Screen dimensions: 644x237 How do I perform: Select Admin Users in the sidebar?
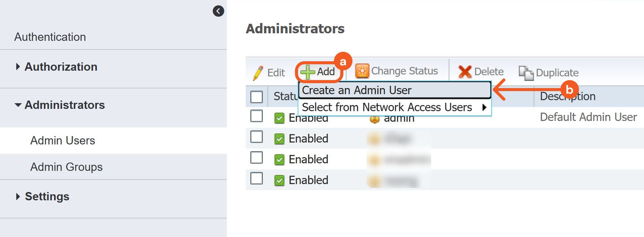click(63, 141)
